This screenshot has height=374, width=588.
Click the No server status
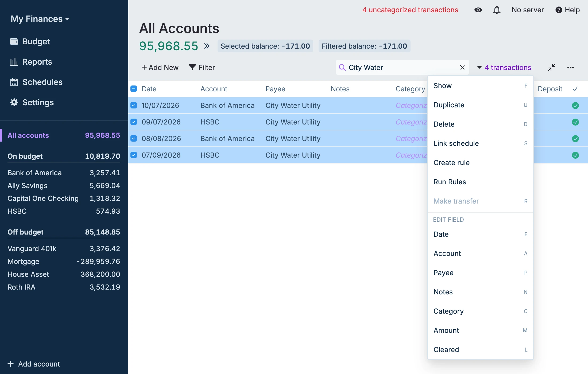coord(528,10)
